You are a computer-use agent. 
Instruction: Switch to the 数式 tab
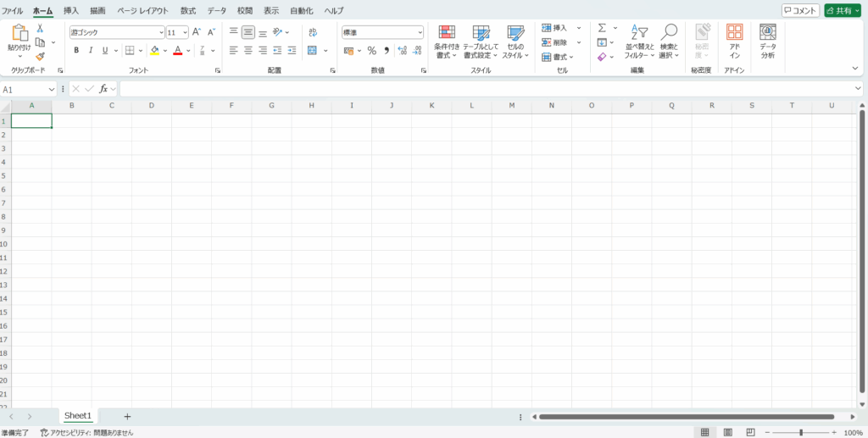point(188,10)
